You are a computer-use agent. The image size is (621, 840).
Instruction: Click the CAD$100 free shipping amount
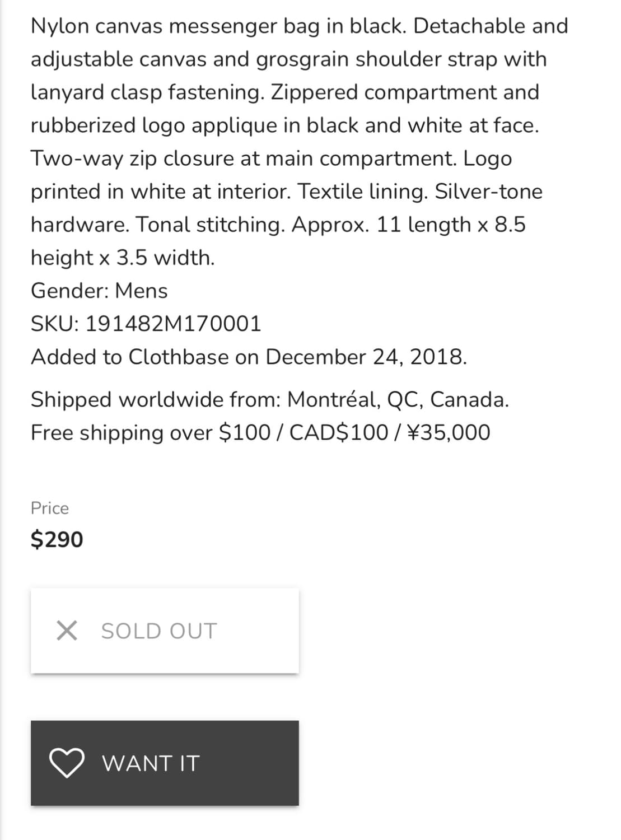pos(338,432)
